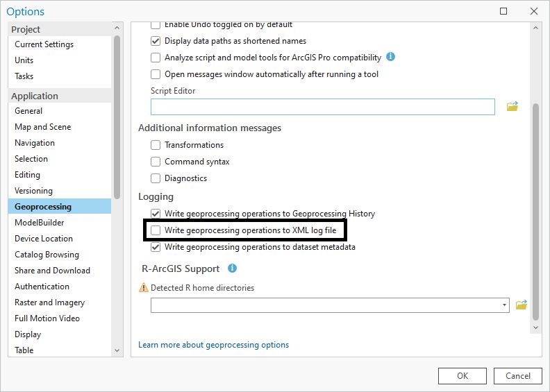The image size is (550, 392).
Task: Open Map and Scene options
Action: tap(43, 127)
